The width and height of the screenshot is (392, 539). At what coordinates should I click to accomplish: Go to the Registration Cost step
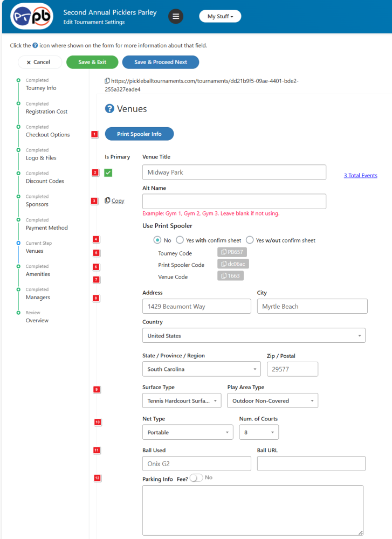tap(46, 112)
